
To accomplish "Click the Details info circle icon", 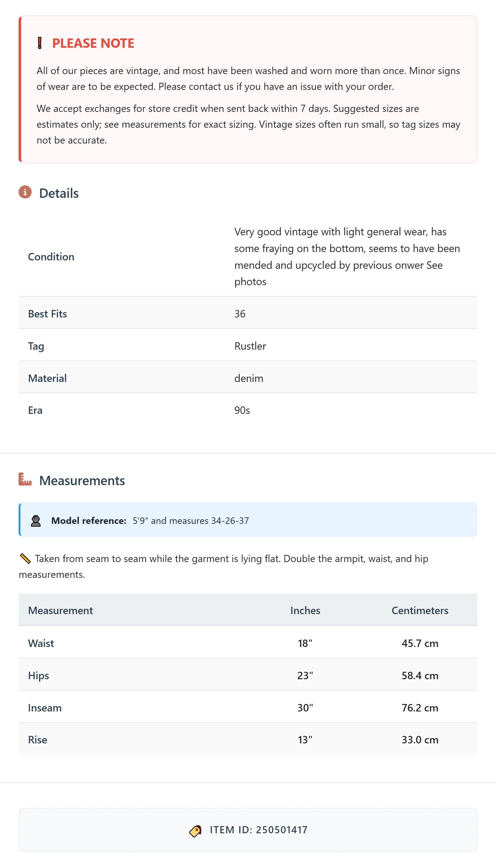I will [x=25, y=192].
